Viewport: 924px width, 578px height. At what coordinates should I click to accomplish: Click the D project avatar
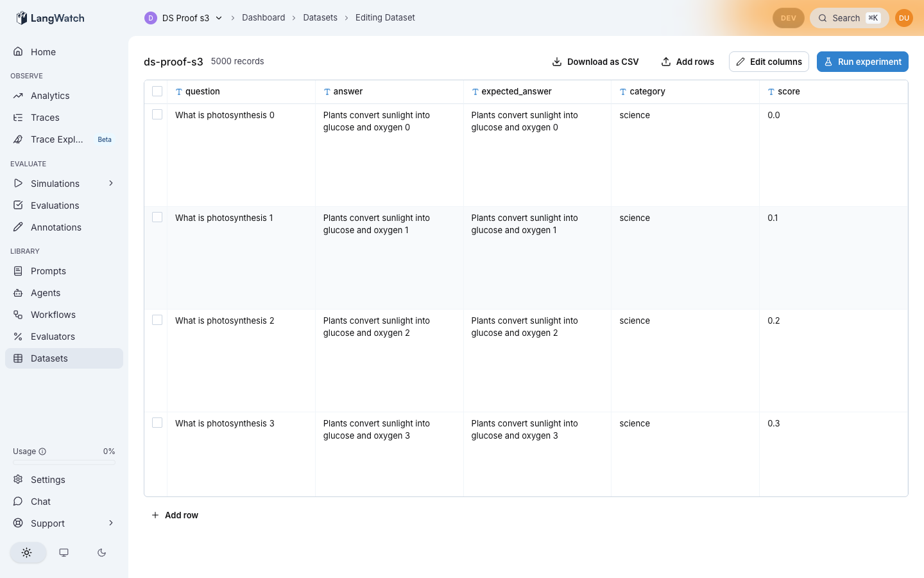click(x=151, y=18)
